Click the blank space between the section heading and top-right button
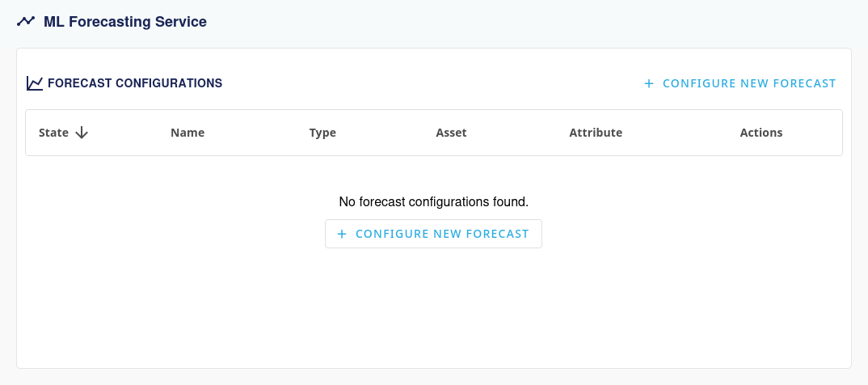 point(428,82)
